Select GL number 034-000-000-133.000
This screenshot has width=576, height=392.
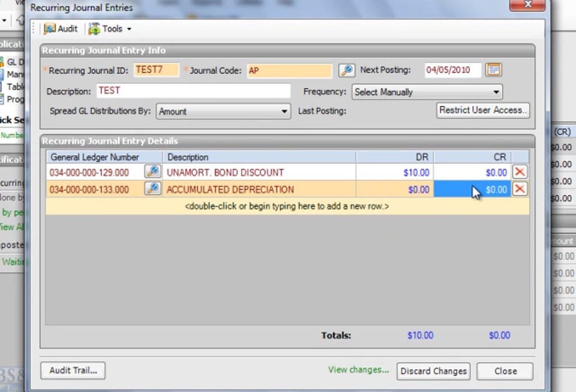click(x=89, y=189)
